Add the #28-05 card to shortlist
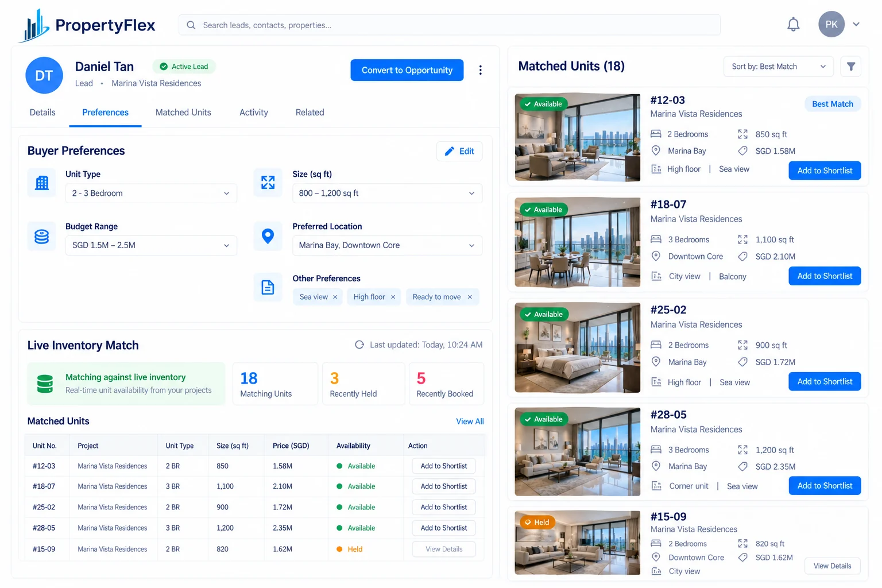Screen dimensions: 882x588 pos(825,486)
